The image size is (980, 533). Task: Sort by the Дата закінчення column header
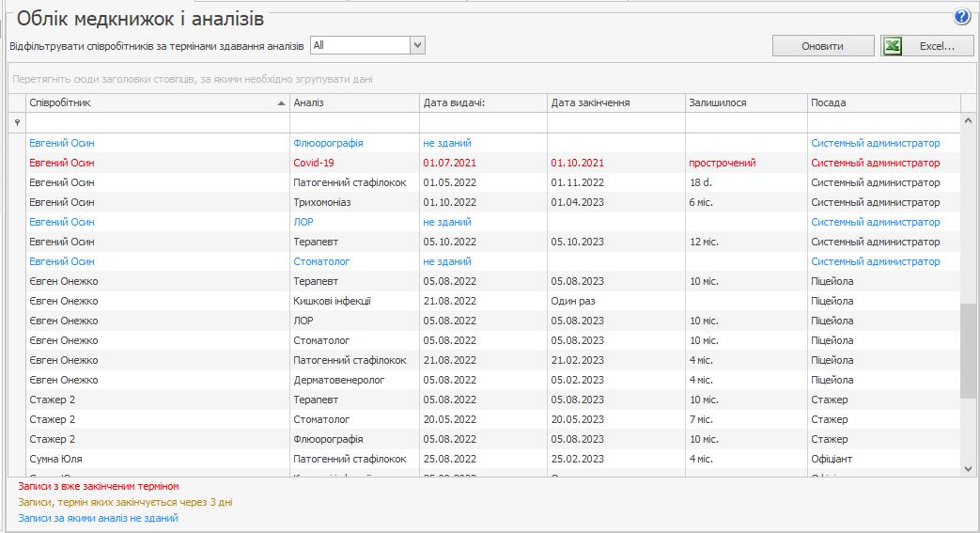(615, 103)
